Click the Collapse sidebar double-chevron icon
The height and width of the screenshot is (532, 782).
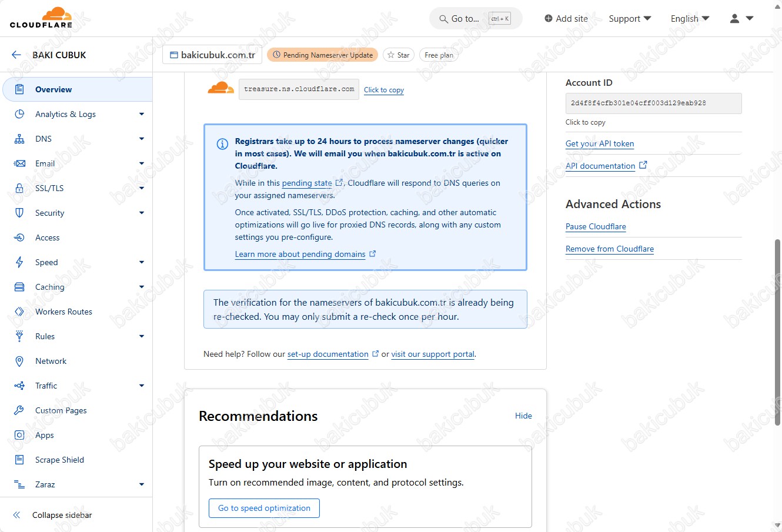(x=16, y=515)
